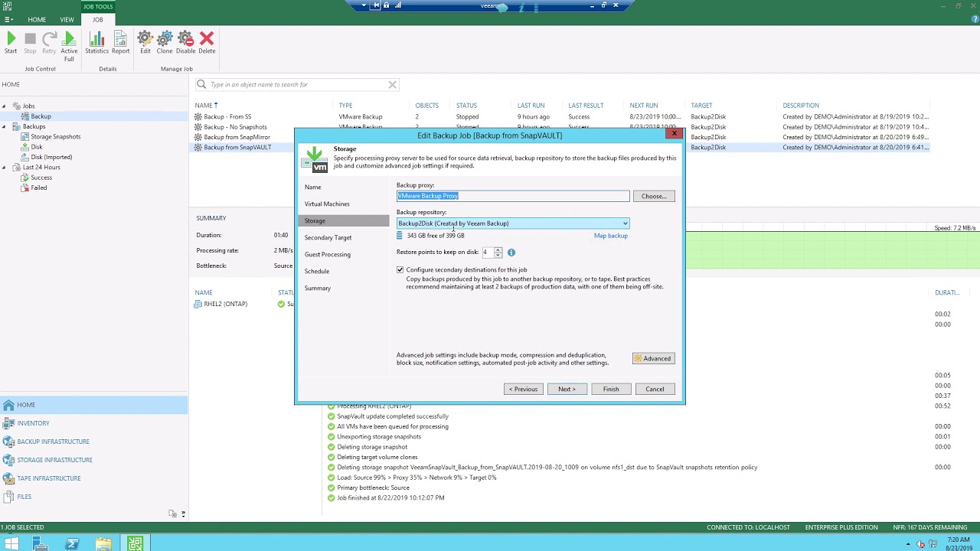The image size is (980, 551).
Task: Run an Active Full backup from ribbon
Action: pyautogui.click(x=69, y=46)
